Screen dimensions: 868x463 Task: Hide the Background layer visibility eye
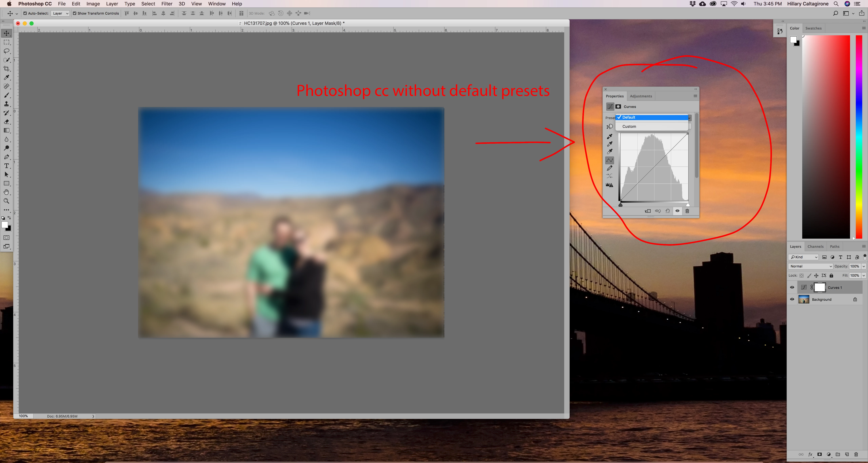click(x=792, y=299)
